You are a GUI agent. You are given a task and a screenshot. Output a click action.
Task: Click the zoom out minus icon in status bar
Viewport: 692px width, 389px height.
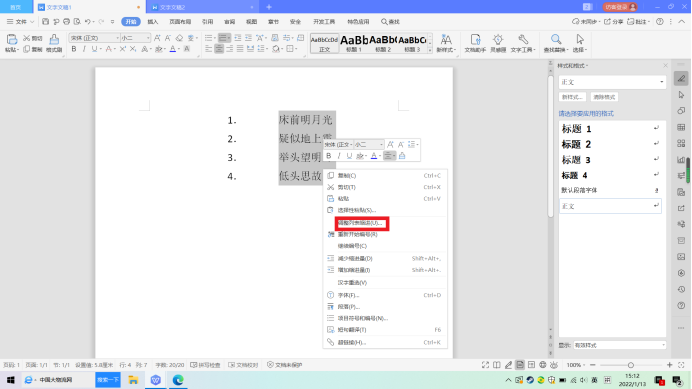[x=593, y=365]
